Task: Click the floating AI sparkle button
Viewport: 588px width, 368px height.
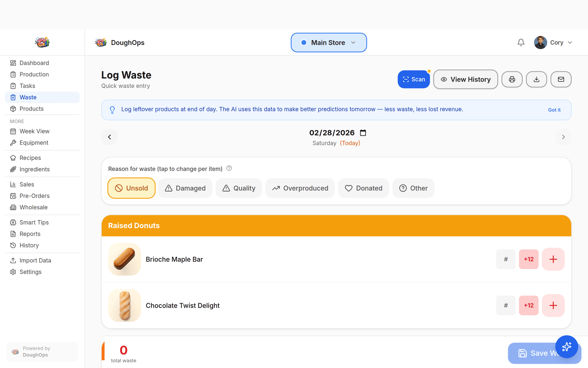Action: click(567, 347)
